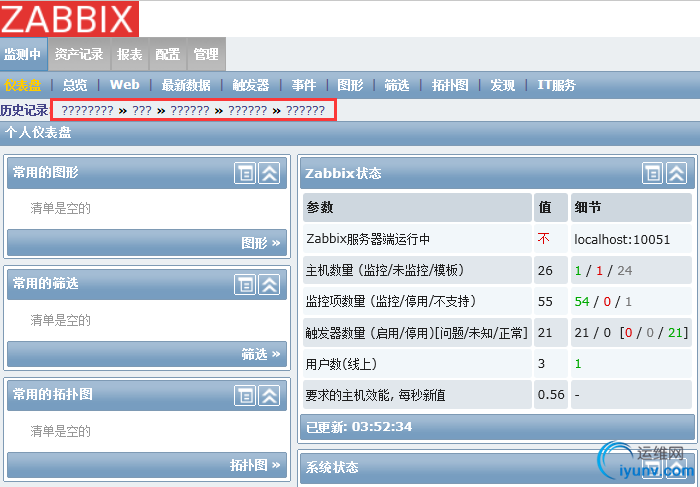700x487 pixels.
Task: Click the Zabbix服务器端运行中 row label
Action: [368, 239]
